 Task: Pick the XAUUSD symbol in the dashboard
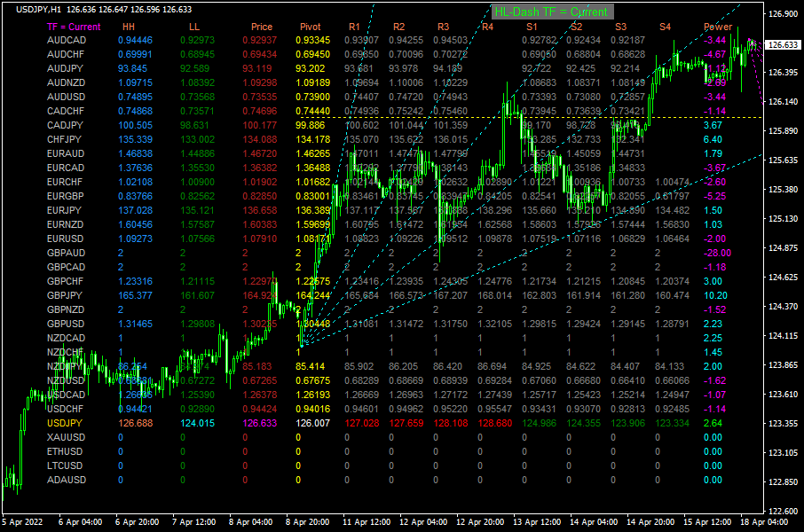click(x=66, y=438)
